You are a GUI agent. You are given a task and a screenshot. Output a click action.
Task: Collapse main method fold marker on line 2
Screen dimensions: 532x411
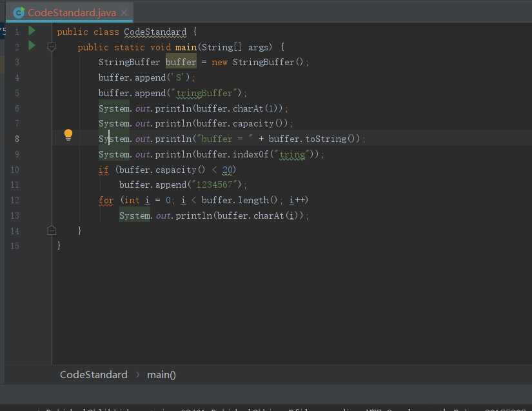[52, 46]
